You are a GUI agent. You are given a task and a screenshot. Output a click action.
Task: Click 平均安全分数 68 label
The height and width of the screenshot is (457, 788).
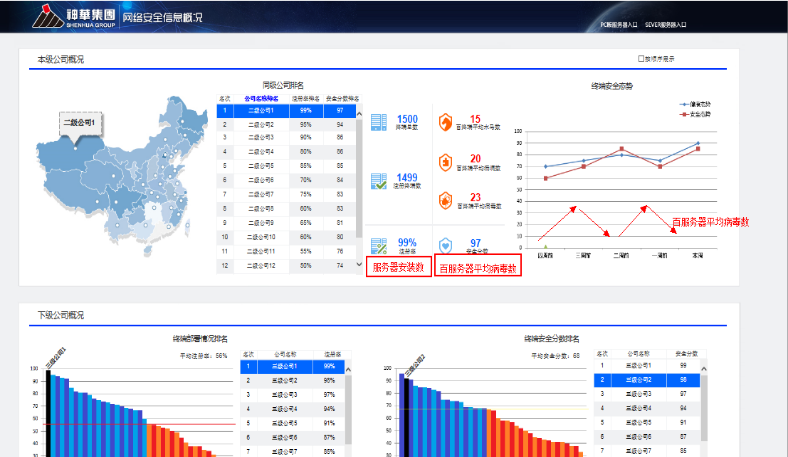tap(555, 356)
